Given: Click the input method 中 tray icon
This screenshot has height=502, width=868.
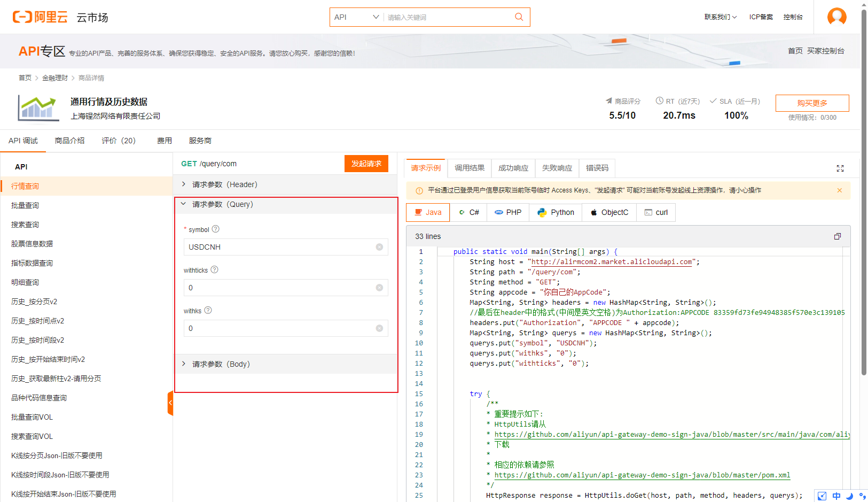Looking at the screenshot, I should point(836,496).
